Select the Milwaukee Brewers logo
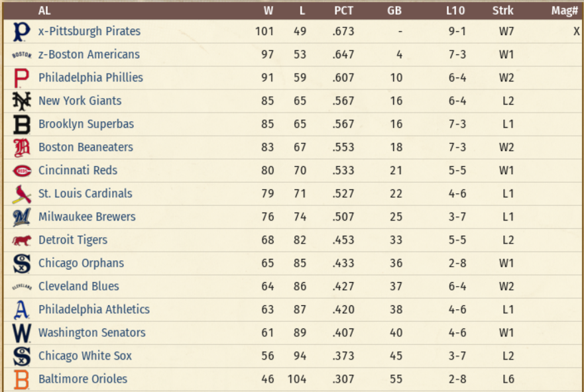Viewport: 584px width, 392px height. point(21,217)
